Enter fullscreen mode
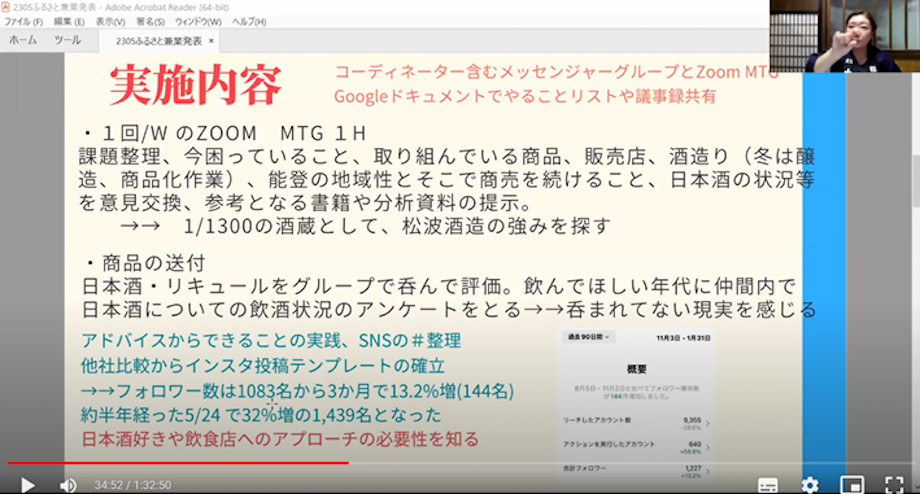 point(894,485)
